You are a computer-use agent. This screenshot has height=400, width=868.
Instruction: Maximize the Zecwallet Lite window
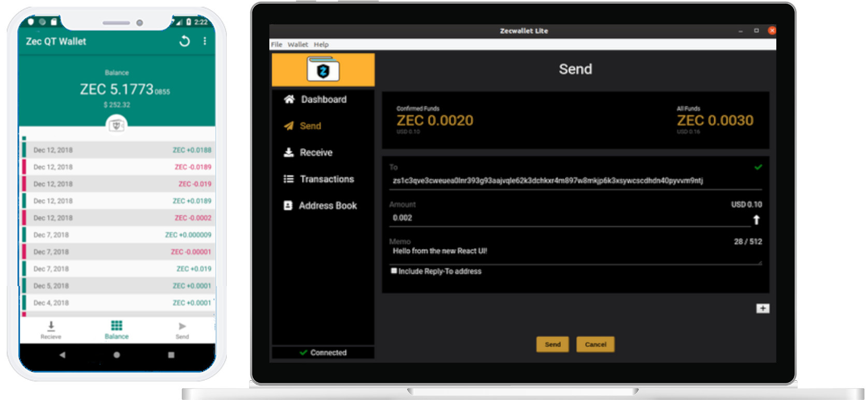[756, 31]
